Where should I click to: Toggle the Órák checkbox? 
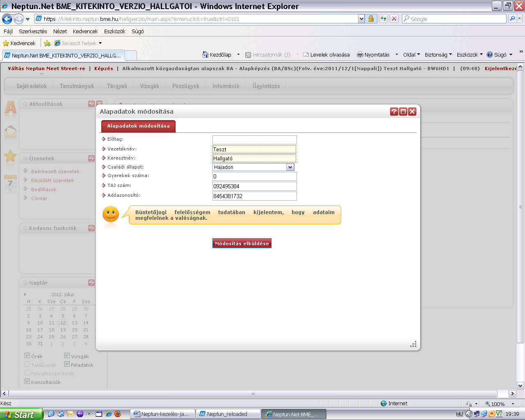click(27, 356)
